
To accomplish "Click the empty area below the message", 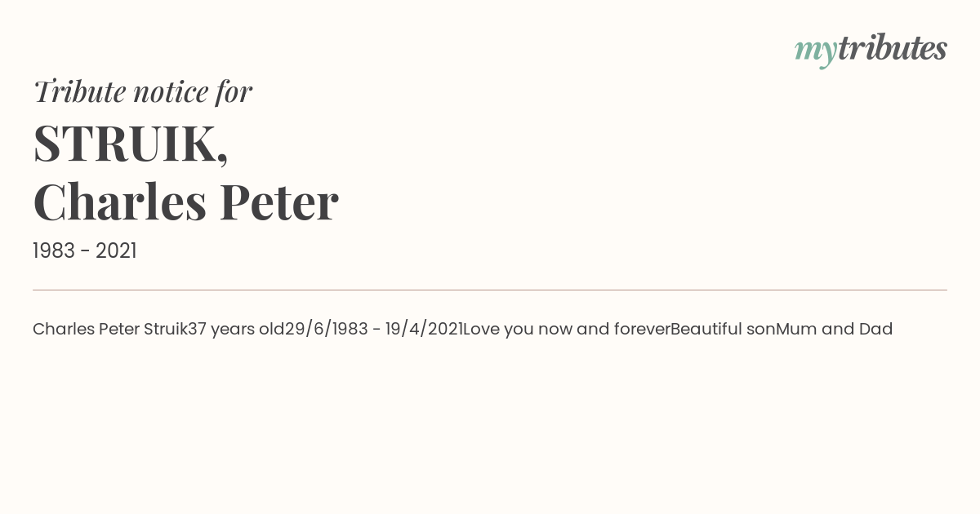I will click(x=490, y=424).
